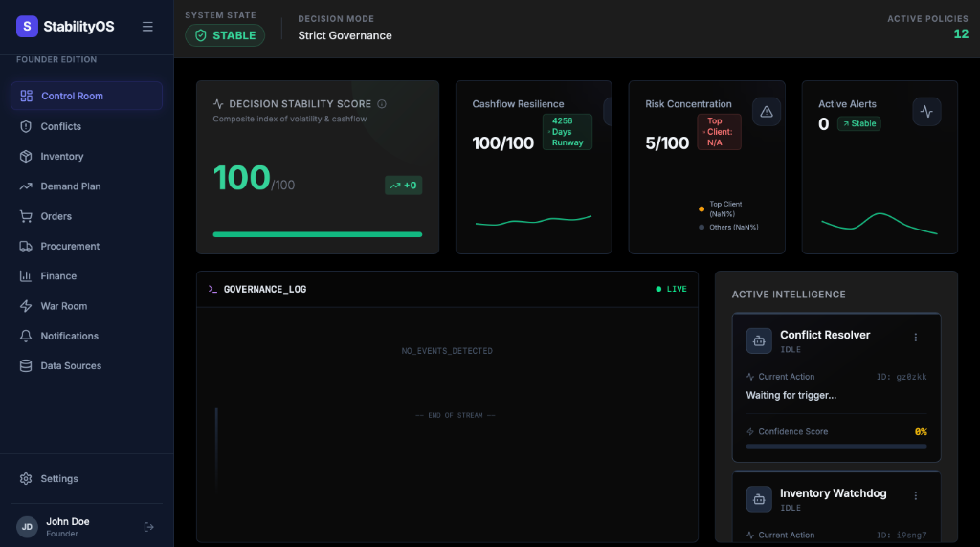Collapse sidebar with hamburger menu icon
This screenshot has height=547, width=980.
click(147, 27)
